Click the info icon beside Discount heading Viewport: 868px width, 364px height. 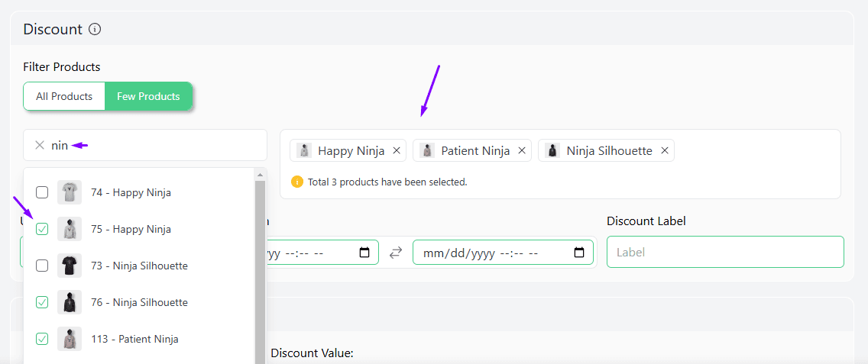coord(95,29)
